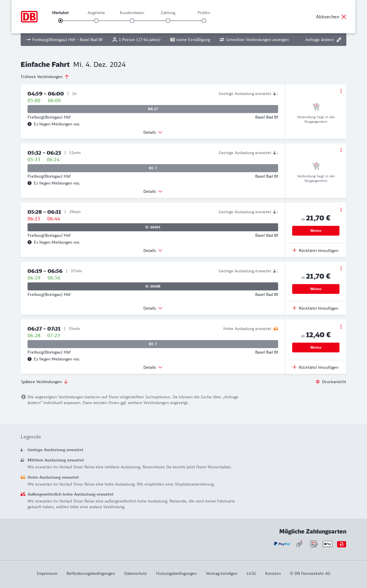Click the Druckansicht printer icon

coord(318,382)
